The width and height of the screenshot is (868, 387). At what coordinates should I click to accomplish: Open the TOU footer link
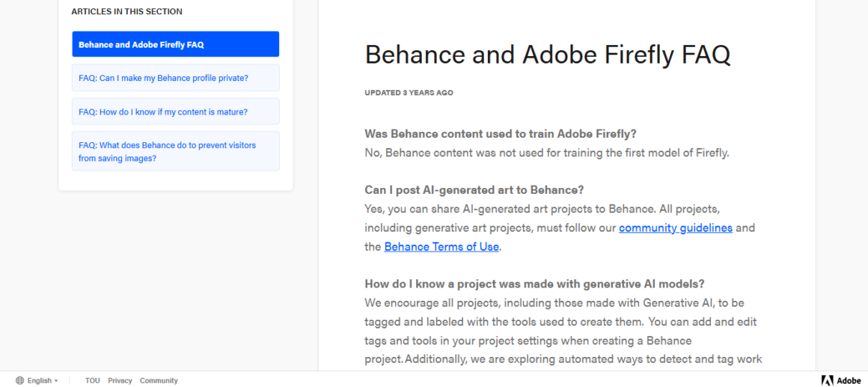(93, 380)
